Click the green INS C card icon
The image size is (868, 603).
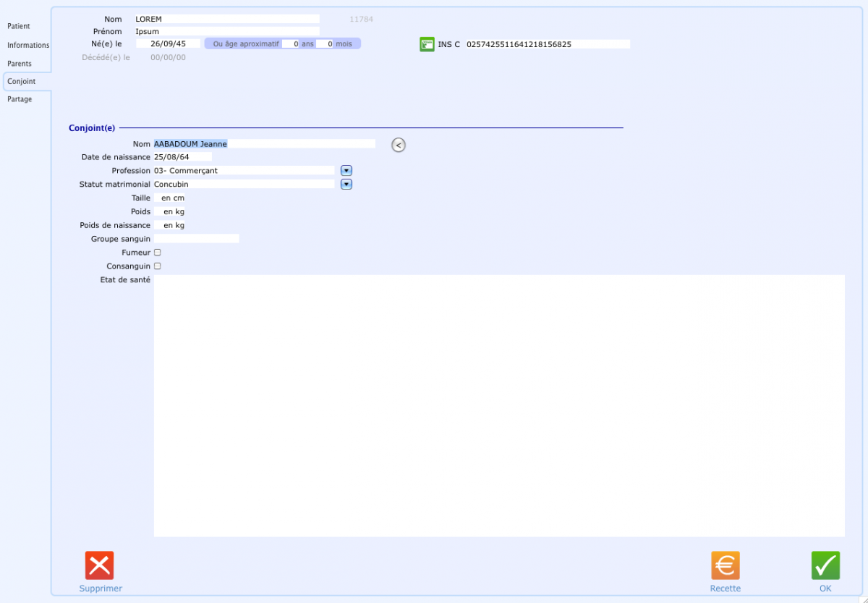pyautogui.click(x=427, y=44)
